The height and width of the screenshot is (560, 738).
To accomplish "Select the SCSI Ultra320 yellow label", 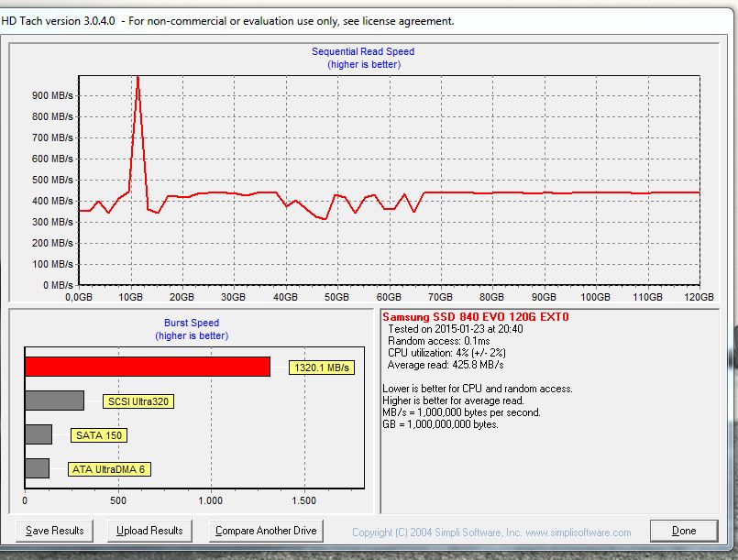I will click(139, 401).
